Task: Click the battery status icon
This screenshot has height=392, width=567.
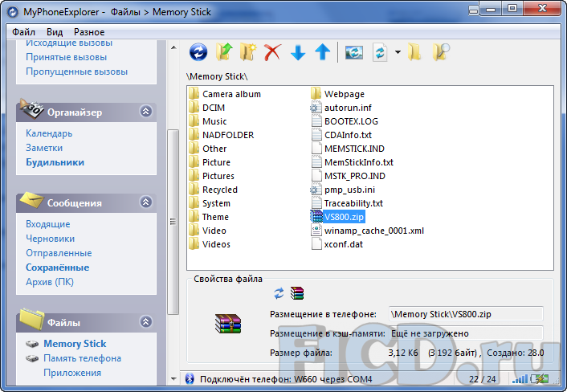Action: pos(539,378)
